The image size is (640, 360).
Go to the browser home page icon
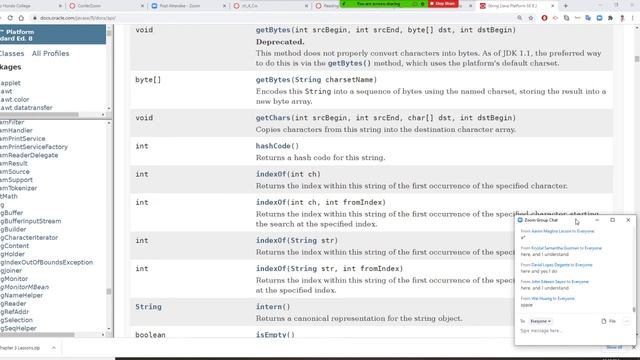[x=21, y=18]
